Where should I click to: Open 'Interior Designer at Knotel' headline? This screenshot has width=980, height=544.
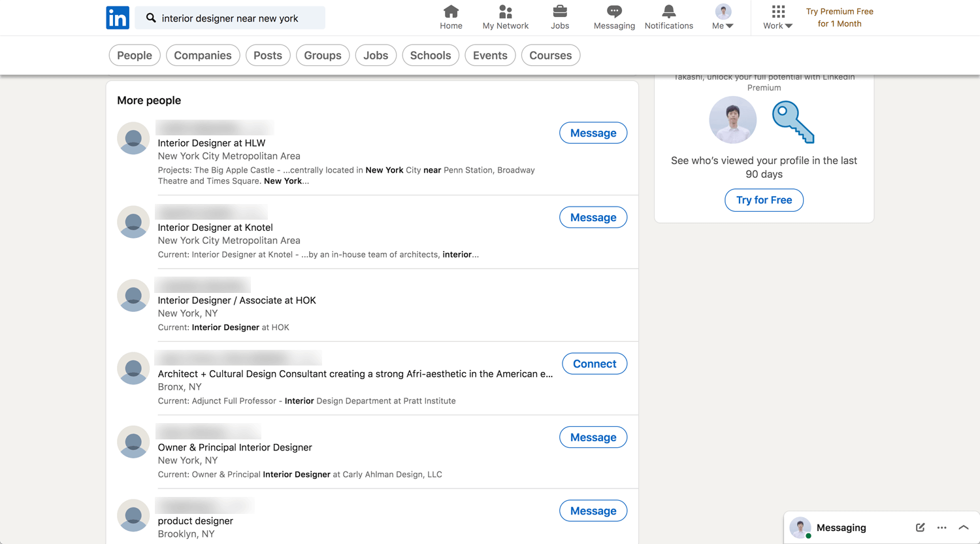click(x=215, y=228)
